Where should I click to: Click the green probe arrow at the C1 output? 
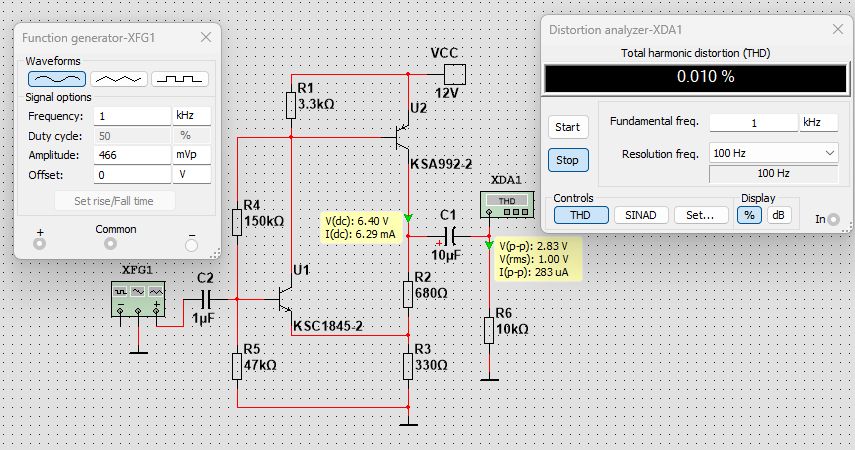tap(489, 245)
